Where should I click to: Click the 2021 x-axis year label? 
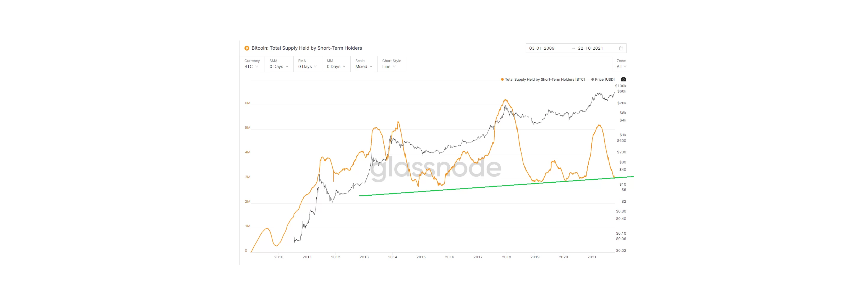[592, 257]
